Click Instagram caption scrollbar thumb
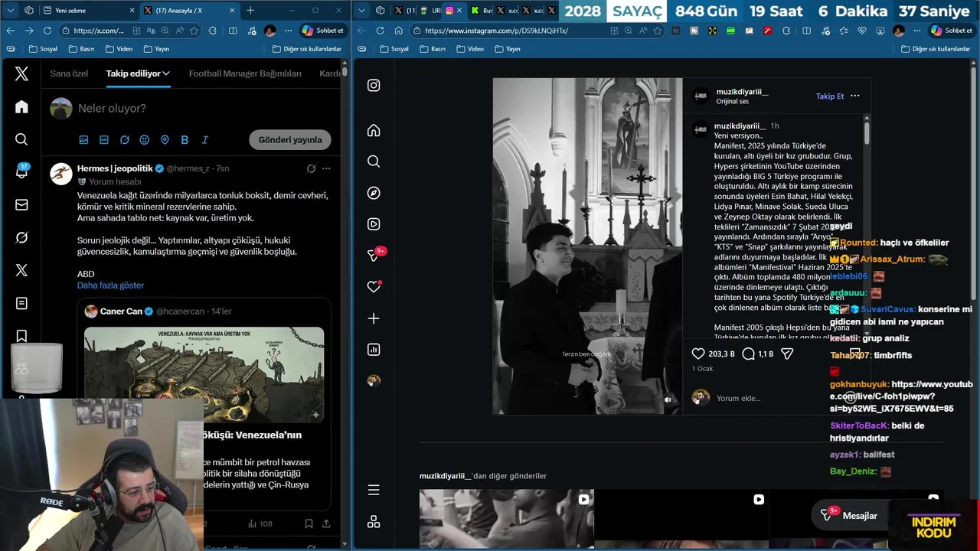980x551 pixels. (867, 132)
